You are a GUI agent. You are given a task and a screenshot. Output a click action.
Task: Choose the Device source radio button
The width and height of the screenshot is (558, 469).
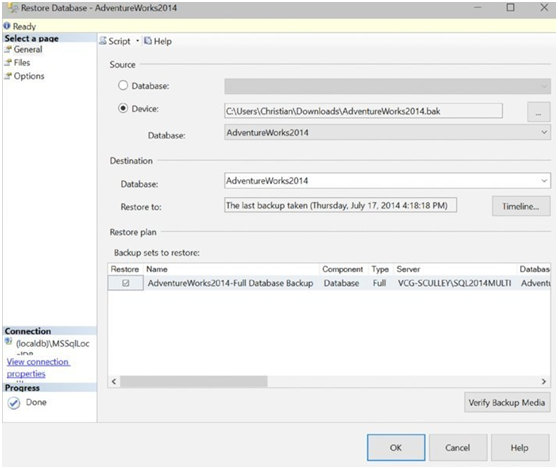123,108
